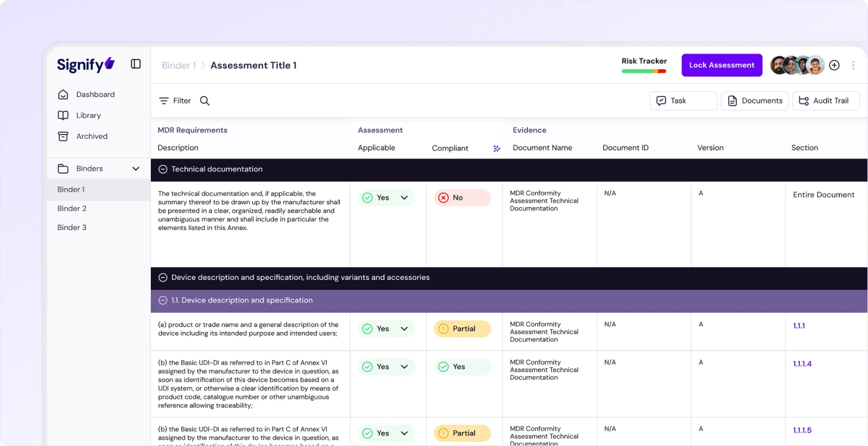Click product or trade name requirement description
The image size is (868, 446).
point(248,329)
